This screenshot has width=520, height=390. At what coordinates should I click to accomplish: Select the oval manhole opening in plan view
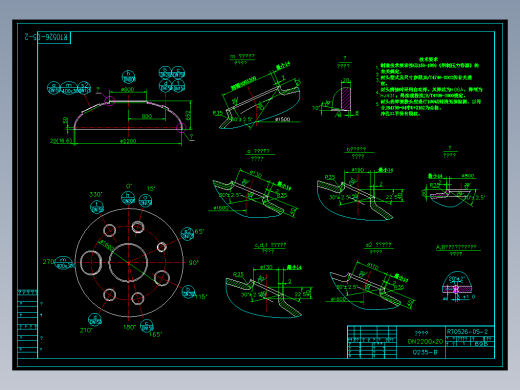(x=91, y=263)
